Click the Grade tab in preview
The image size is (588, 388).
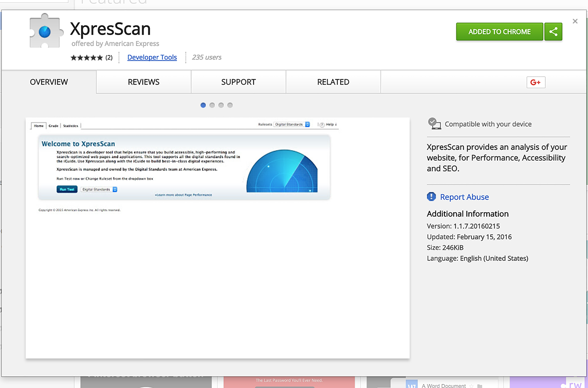coord(54,126)
